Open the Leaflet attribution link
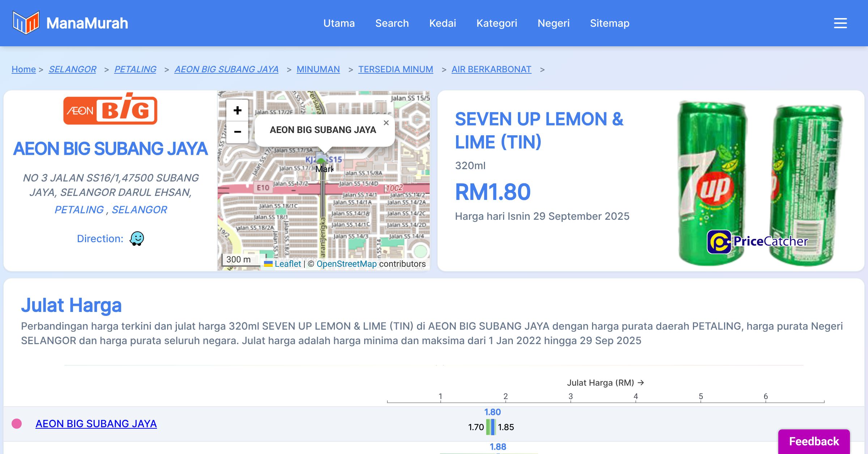This screenshot has height=454, width=868. (288, 264)
